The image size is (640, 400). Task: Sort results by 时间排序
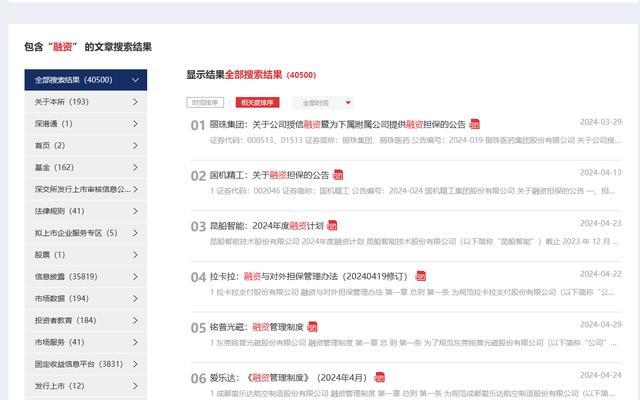[x=205, y=102]
